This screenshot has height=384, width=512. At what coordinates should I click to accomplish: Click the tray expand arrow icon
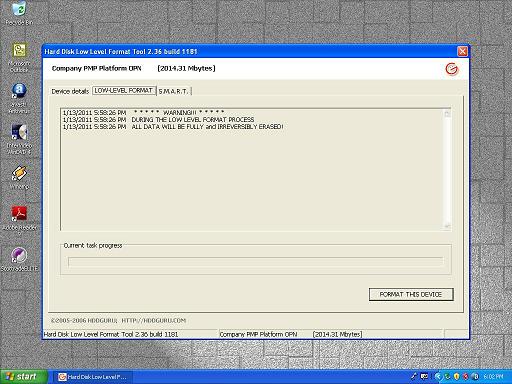tap(438, 377)
